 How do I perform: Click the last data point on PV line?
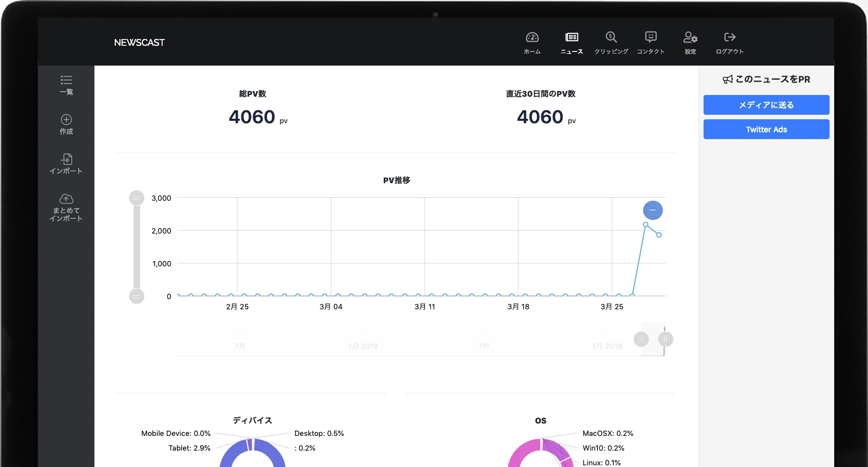tap(659, 235)
